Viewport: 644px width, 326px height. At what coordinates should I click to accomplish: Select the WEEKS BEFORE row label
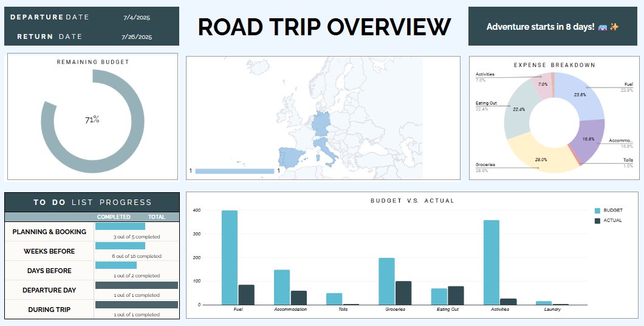pos(49,251)
